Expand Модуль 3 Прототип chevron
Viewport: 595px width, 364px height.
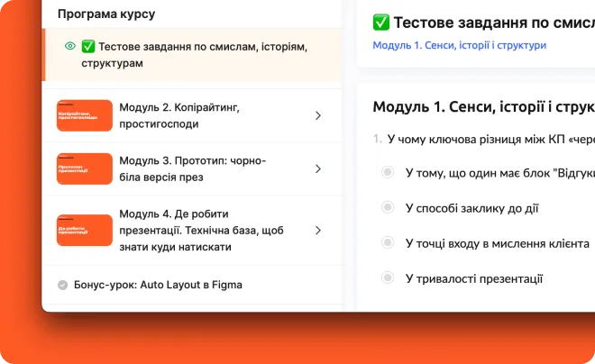point(318,168)
